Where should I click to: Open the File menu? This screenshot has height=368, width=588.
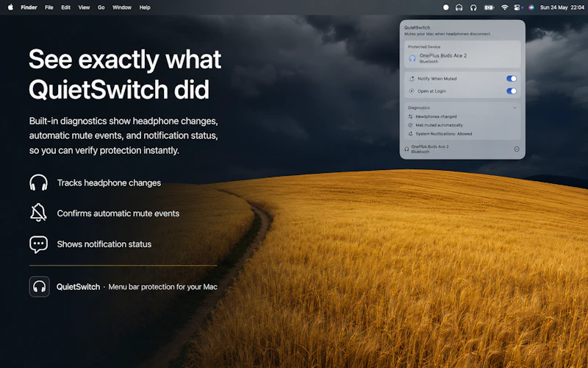pos(49,7)
